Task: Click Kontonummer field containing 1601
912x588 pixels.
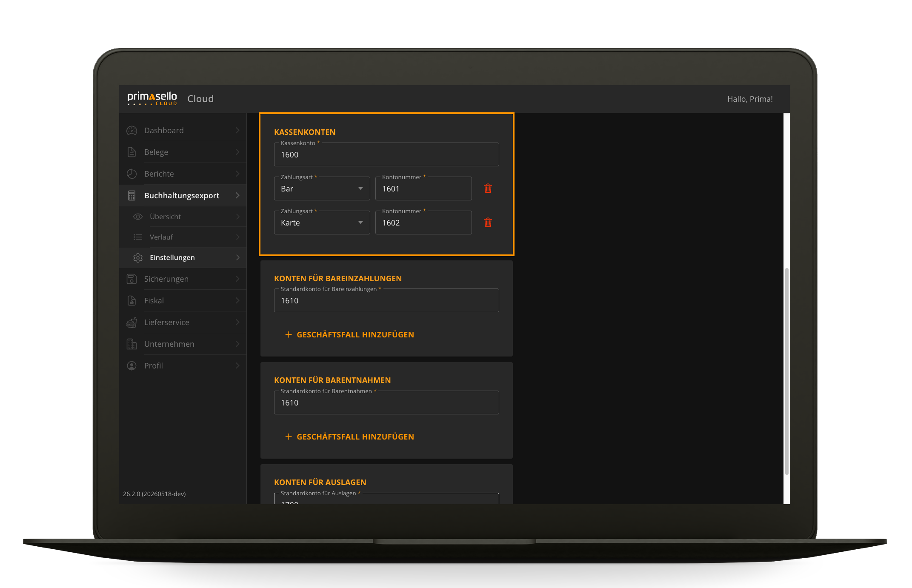Action: click(x=423, y=188)
